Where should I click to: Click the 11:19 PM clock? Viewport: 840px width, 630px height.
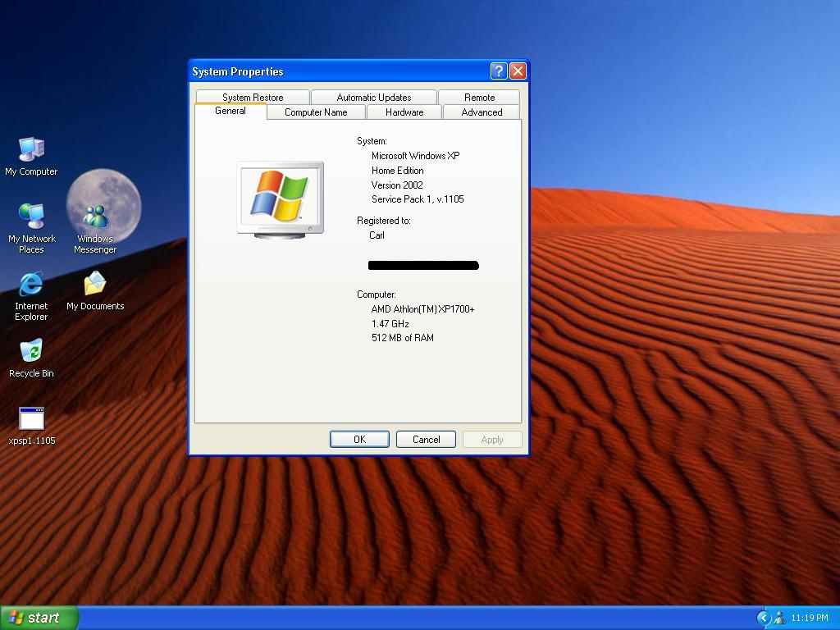pyautogui.click(x=810, y=618)
